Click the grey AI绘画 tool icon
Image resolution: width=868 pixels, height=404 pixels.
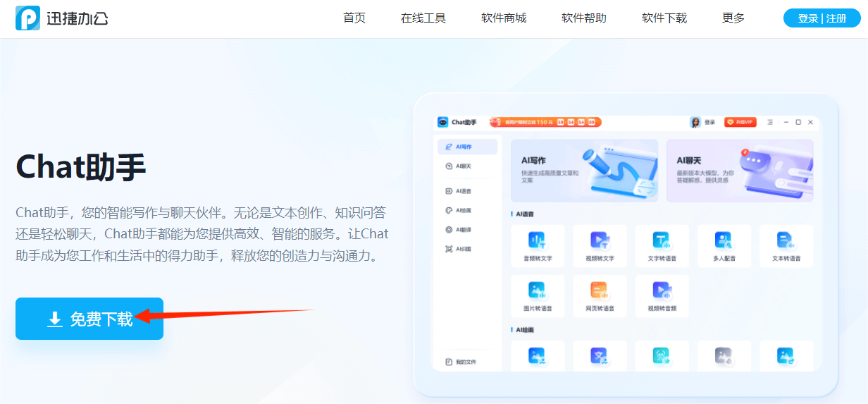(724, 356)
